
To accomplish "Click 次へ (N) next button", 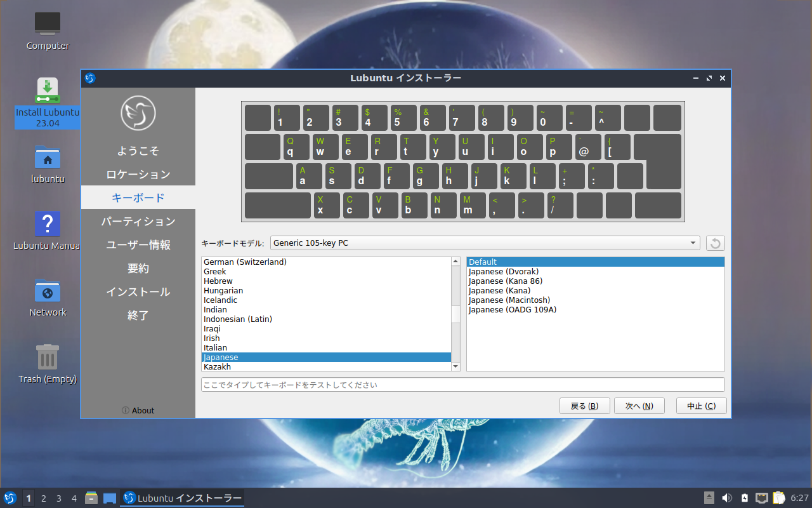I will (639, 406).
